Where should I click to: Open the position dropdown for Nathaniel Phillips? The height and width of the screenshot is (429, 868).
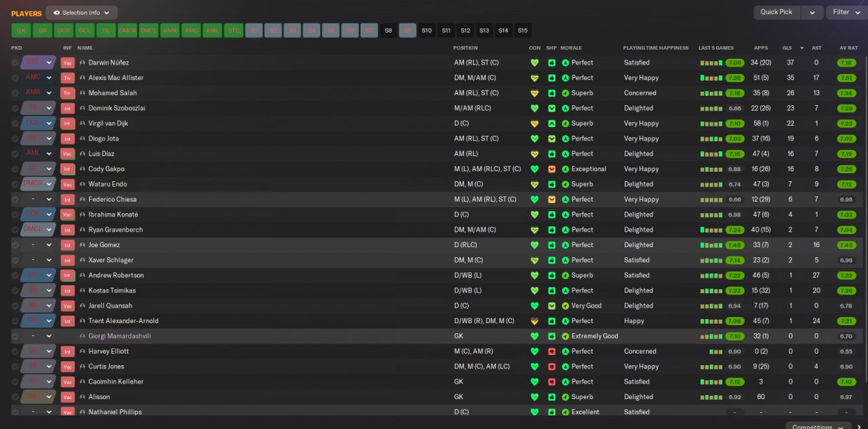[x=38, y=412]
